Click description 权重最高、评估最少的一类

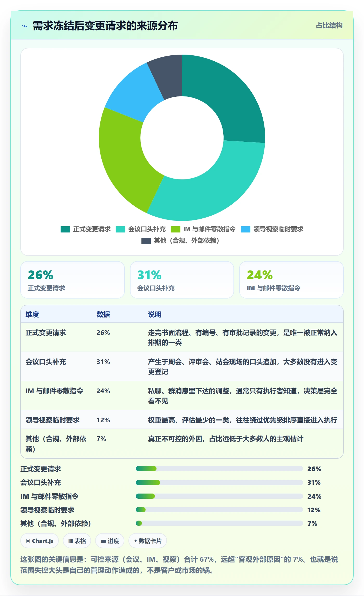click(243, 420)
